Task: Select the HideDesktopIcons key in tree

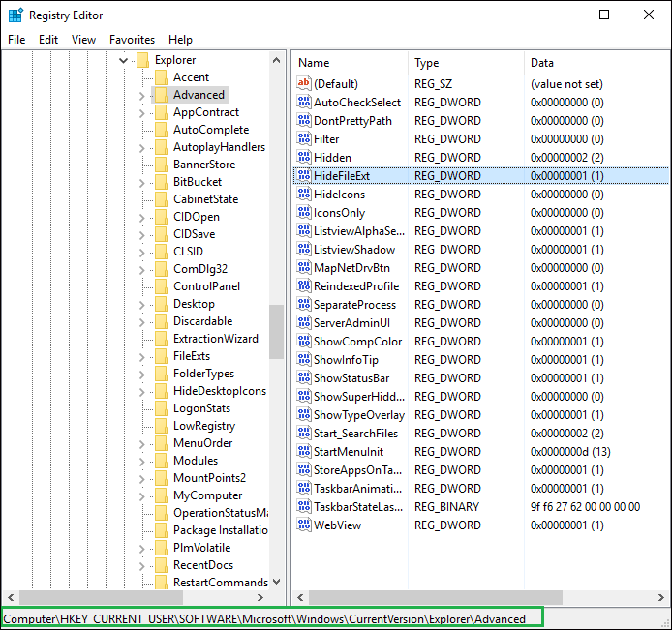Action: coord(220,391)
